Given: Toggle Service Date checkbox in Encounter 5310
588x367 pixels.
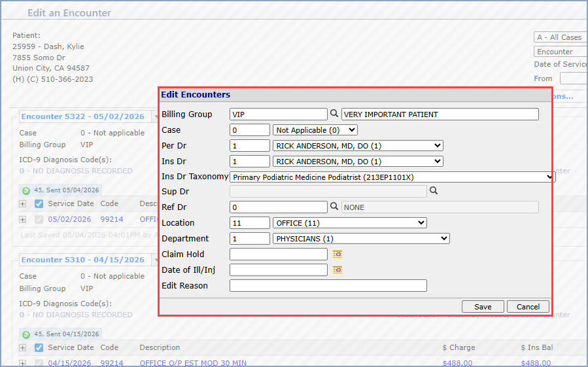Looking at the screenshot, I should (39, 348).
